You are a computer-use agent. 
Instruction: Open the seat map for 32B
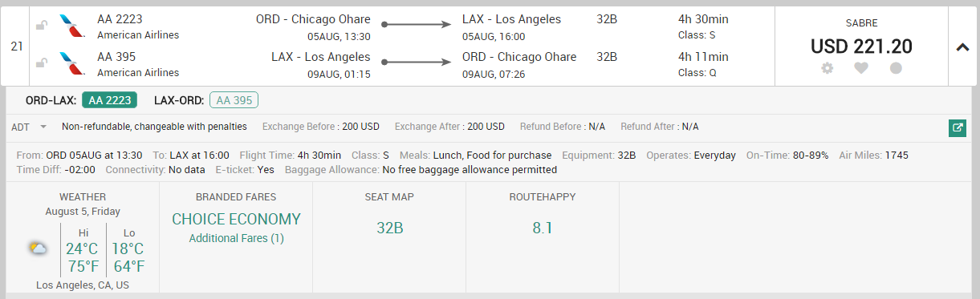pyautogui.click(x=389, y=228)
